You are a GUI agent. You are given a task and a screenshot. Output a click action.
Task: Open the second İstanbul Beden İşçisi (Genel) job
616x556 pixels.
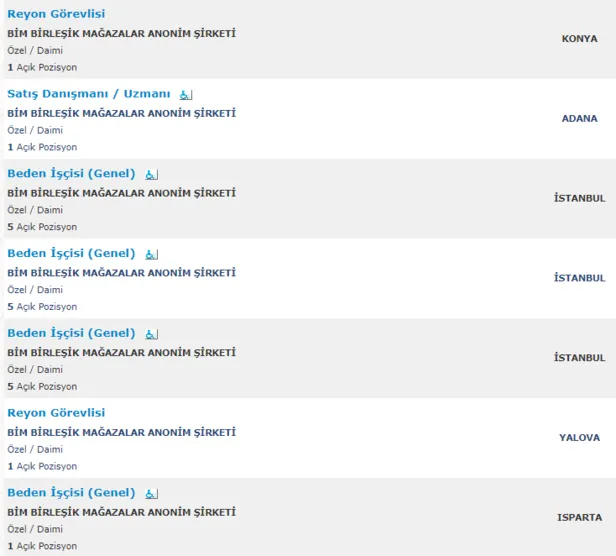click(71, 254)
